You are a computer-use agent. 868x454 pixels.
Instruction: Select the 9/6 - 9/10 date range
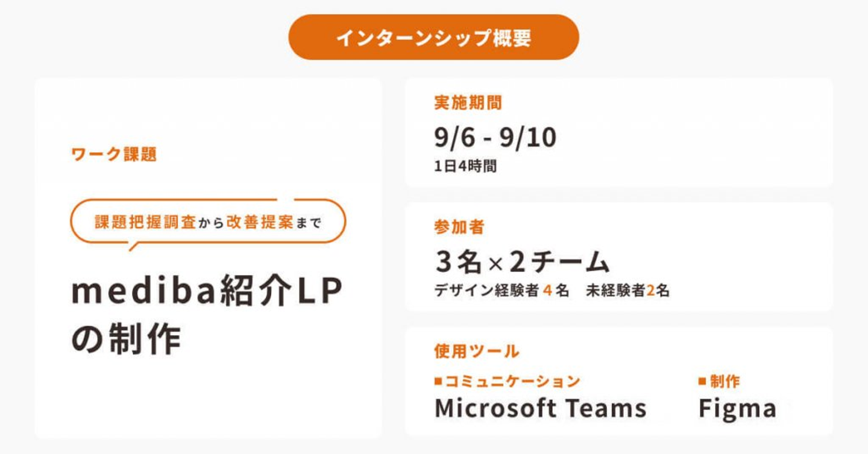pos(495,138)
